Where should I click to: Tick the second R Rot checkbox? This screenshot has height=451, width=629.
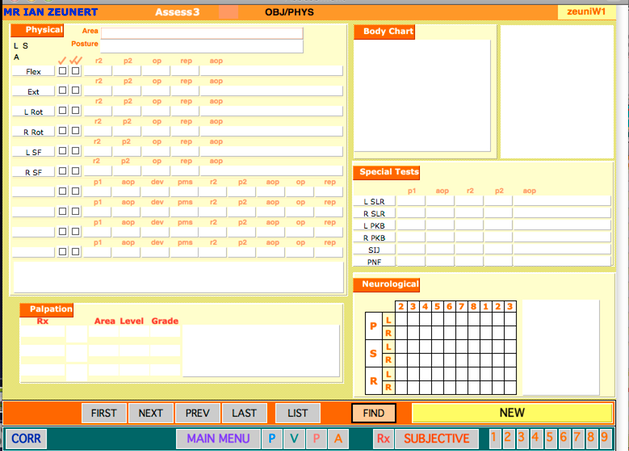pyautogui.click(x=75, y=130)
